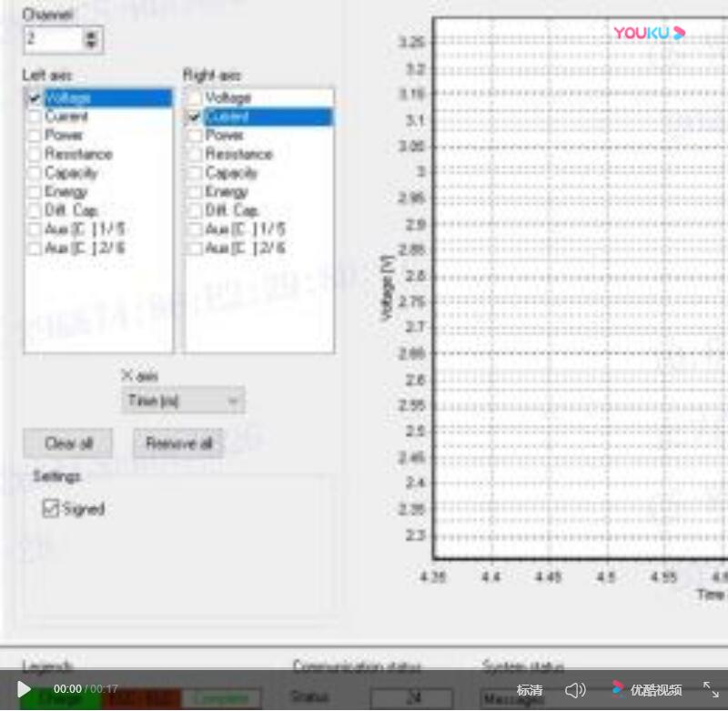Check Energy in Right axis list

(x=194, y=191)
